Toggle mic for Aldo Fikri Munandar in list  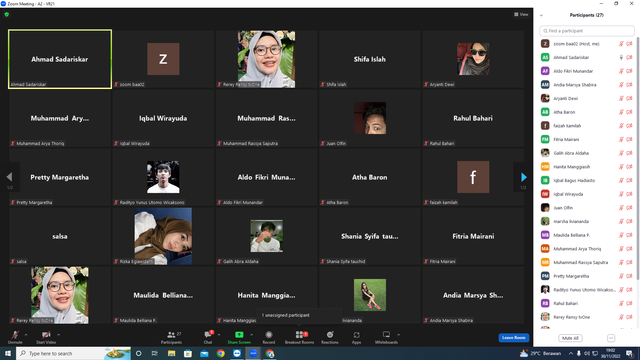pyautogui.click(x=621, y=71)
